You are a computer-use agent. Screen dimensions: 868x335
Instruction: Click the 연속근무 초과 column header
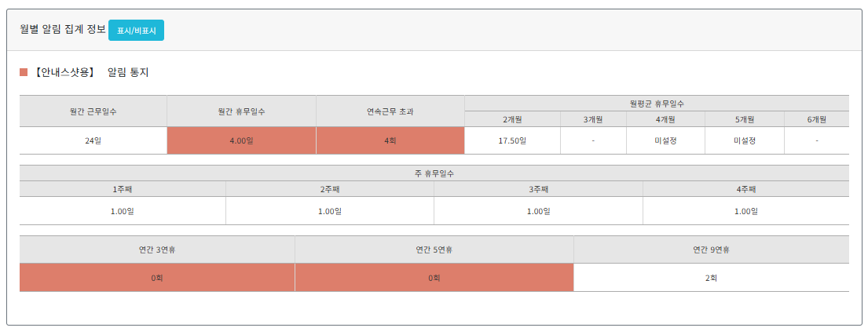point(390,111)
